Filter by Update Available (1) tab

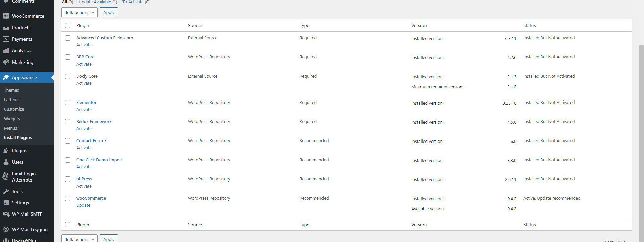tap(98, 2)
